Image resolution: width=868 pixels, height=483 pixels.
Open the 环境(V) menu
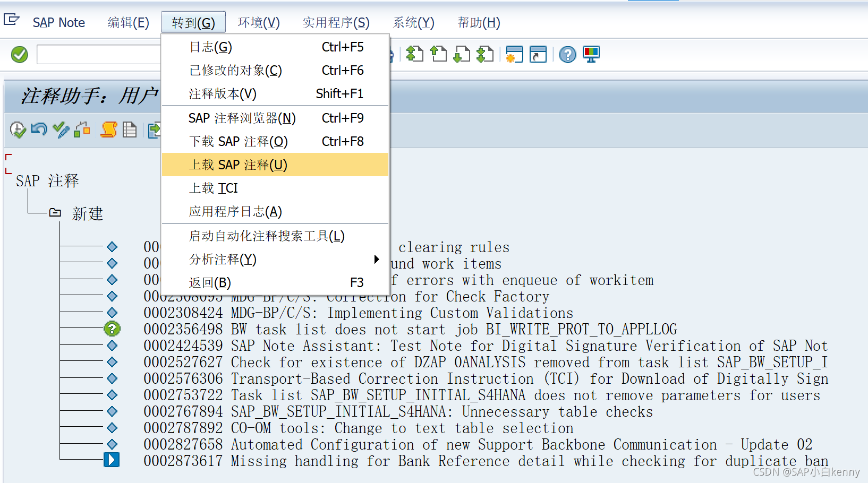(x=259, y=23)
